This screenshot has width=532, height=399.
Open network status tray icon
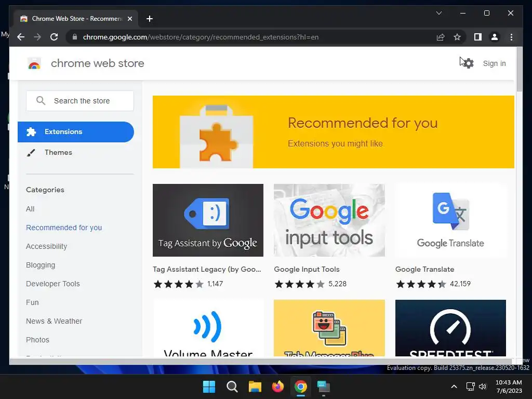pyautogui.click(x=470, y=387)
